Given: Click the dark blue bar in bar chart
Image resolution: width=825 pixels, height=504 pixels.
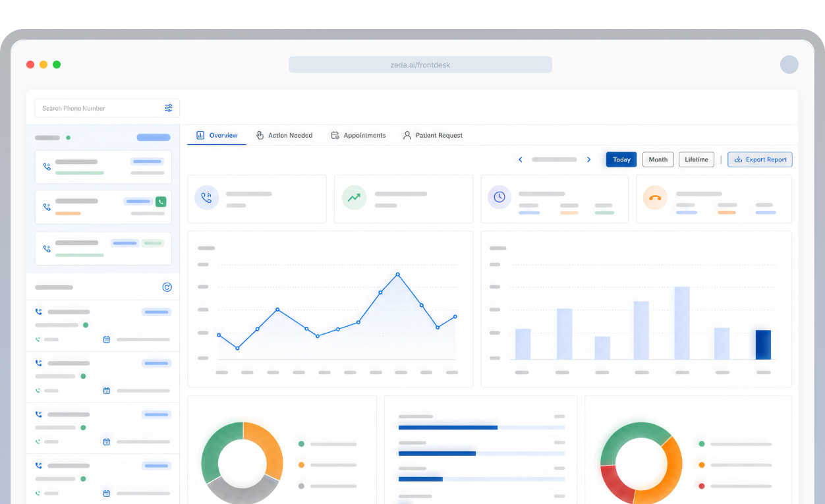Looking at the screenshot, I should pyautogui.click(x=763, y=345).
